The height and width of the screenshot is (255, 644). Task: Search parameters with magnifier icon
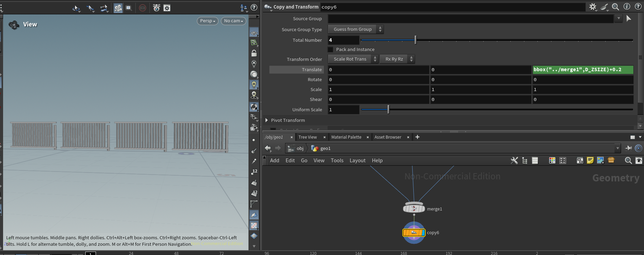(x=615, y=7)
